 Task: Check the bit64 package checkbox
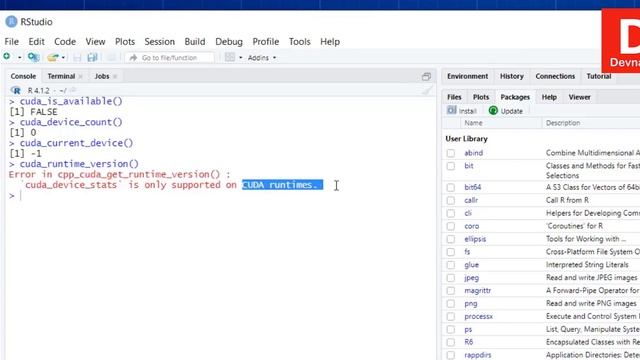(x=451, y=187)
